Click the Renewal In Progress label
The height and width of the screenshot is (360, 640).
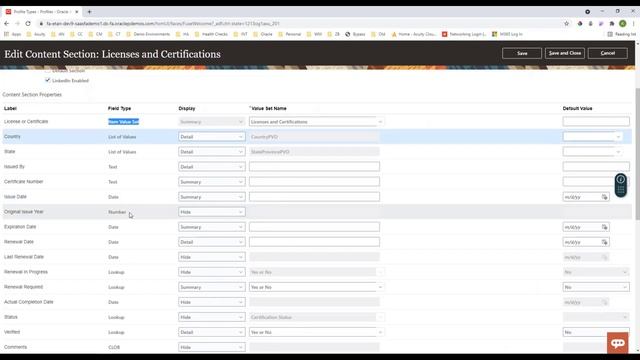point(26,272)
